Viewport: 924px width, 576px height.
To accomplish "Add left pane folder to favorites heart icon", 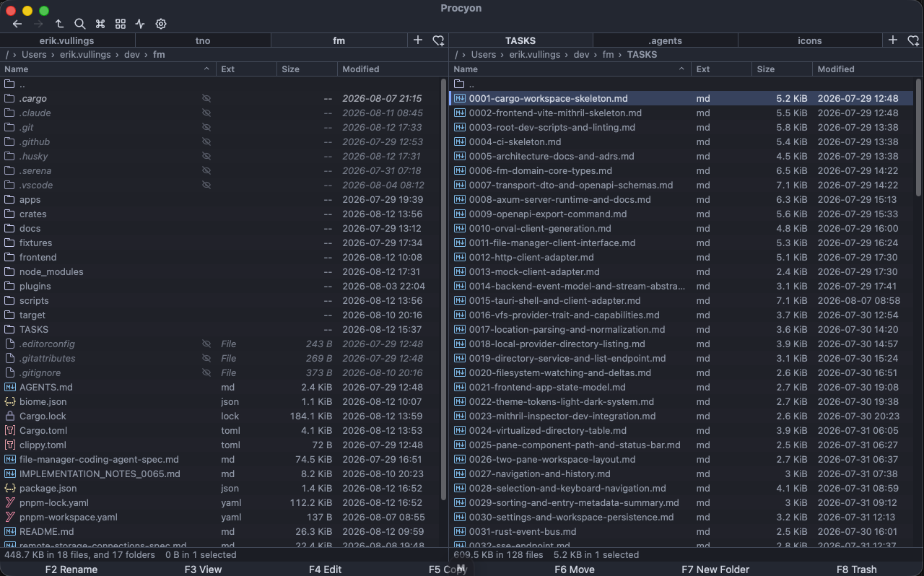I will (x=438, y=40).
